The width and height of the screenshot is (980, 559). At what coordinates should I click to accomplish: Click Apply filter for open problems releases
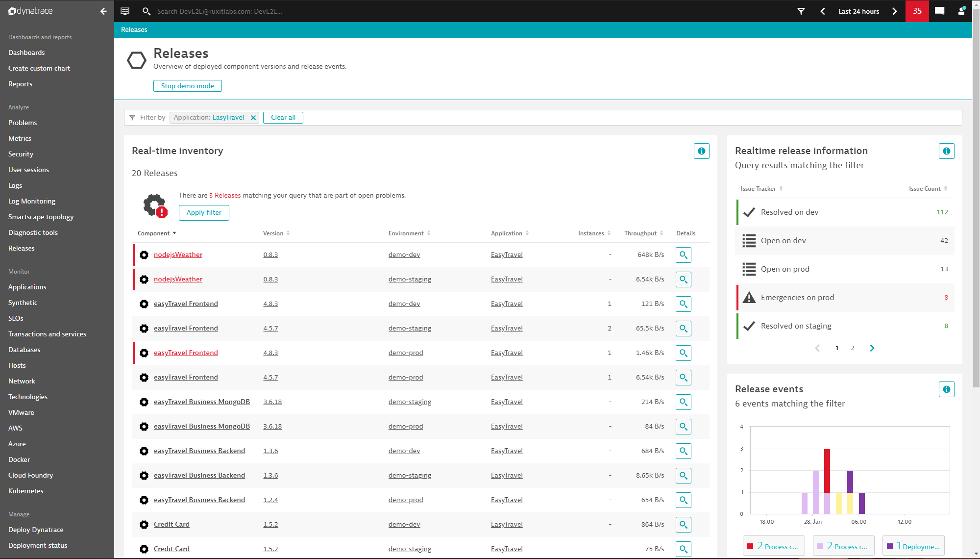tap(204, 212)
